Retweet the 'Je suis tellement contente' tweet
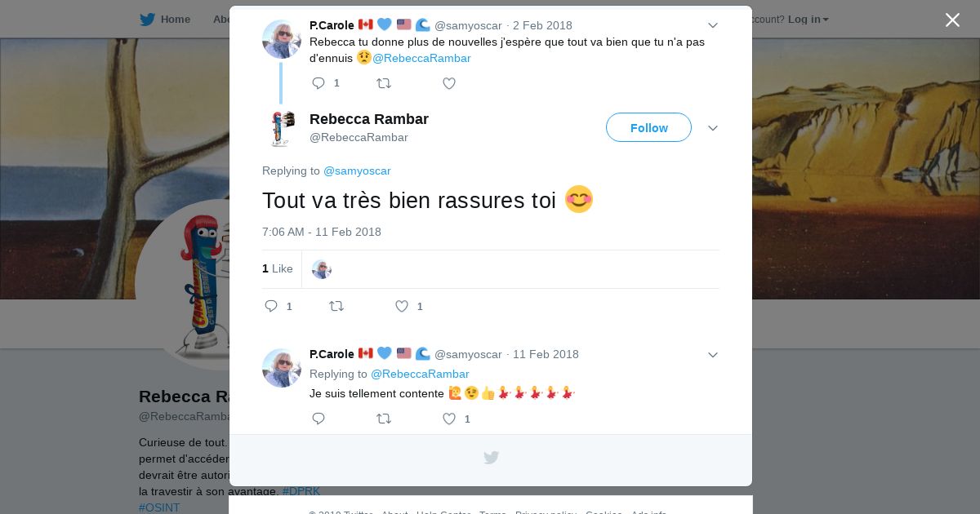 (x=383, y=419)
